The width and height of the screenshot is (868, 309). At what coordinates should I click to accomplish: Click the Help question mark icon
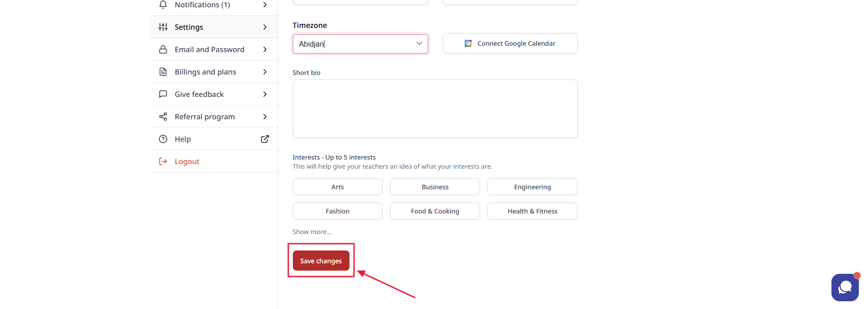coord(163,139)
